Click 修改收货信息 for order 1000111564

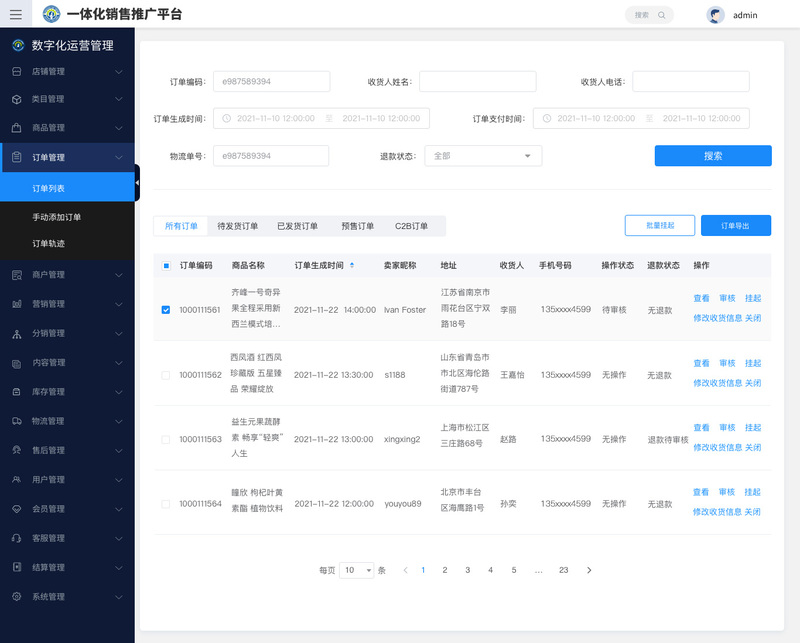coord(717,512)
